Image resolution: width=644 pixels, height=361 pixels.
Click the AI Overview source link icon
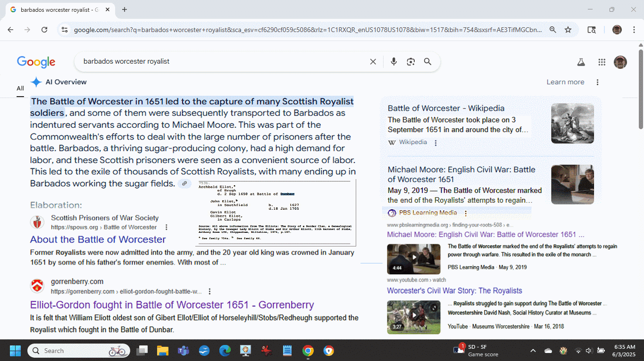click(184, 183)
